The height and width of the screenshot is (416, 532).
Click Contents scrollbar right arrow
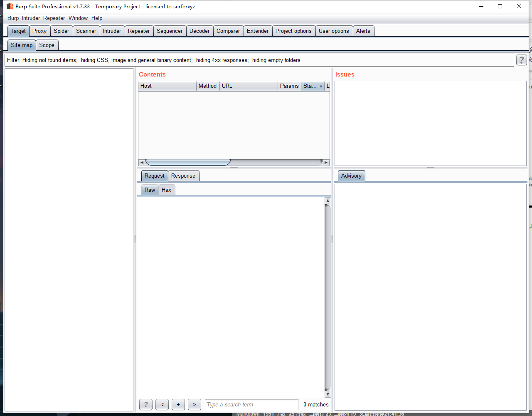326,162
